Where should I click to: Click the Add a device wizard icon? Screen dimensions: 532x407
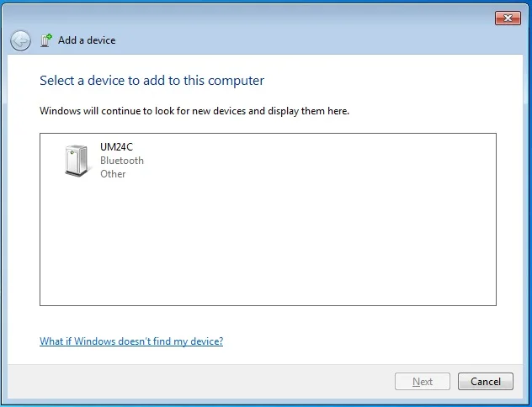46,40
